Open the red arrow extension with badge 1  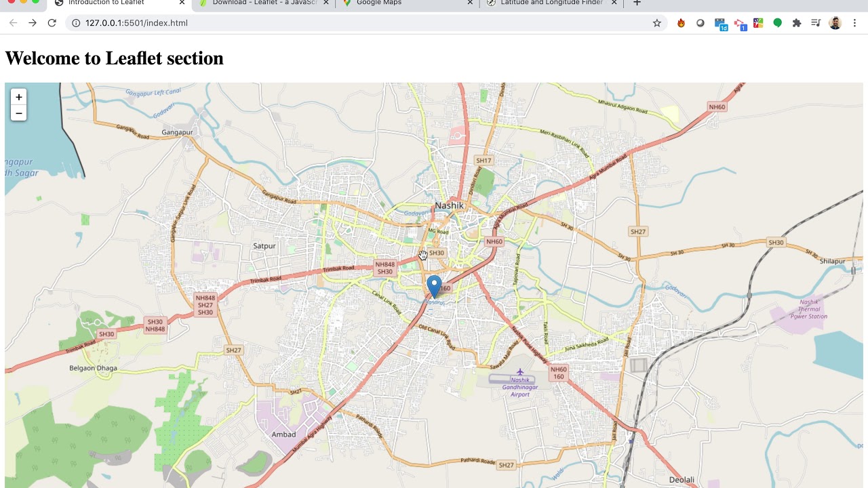tap(740, 24)
